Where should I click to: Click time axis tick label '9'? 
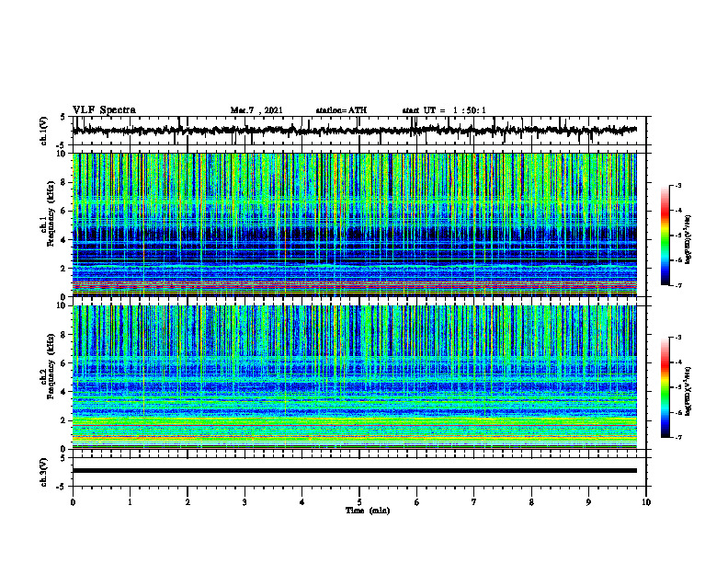pos(588,502)
